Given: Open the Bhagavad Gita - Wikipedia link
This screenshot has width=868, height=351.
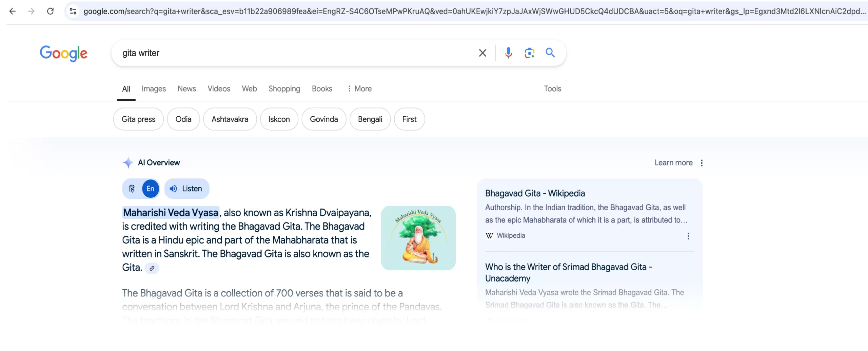Looking at the screenshot, I should point(535,193).
